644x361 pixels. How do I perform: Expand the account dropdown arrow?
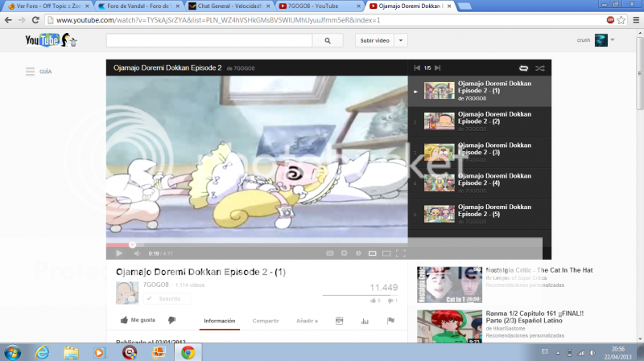[613, 39]
